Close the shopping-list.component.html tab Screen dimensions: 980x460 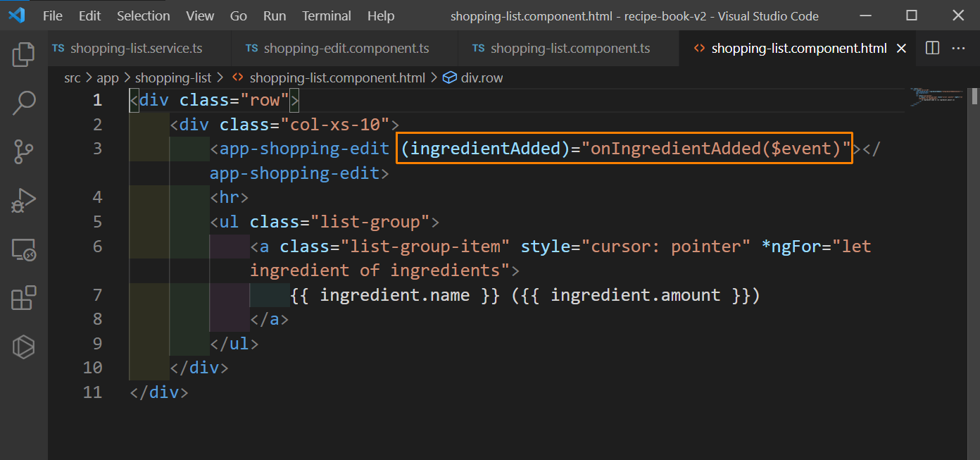[901, 49]
